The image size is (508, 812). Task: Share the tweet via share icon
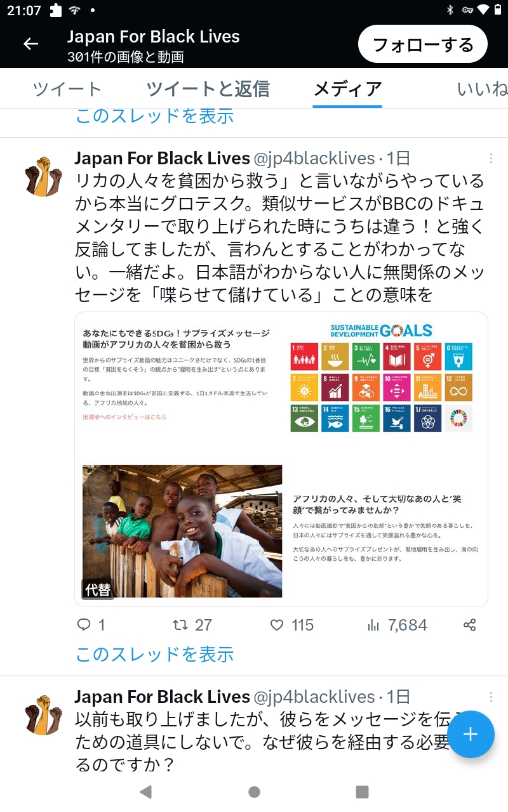[x=469, y=625]
